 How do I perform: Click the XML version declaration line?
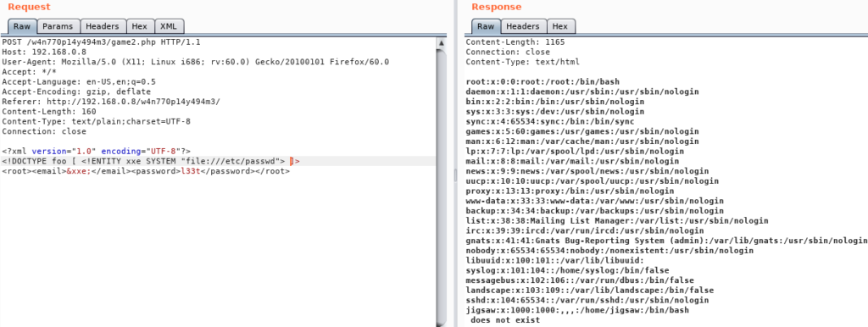97,151
